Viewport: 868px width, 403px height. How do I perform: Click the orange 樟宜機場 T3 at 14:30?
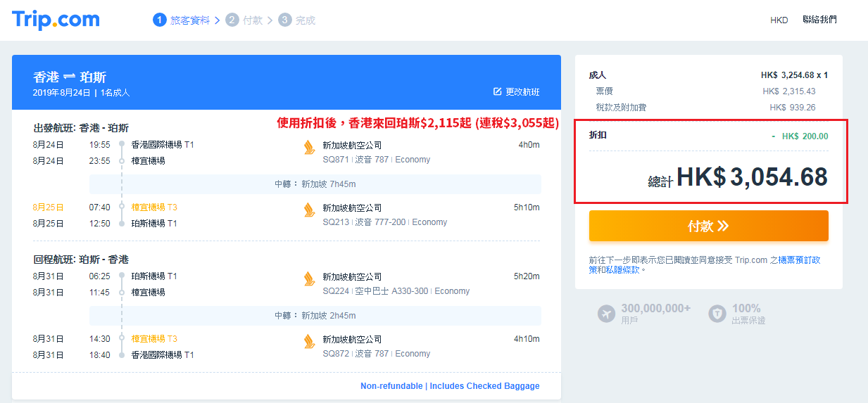(154, 339)
